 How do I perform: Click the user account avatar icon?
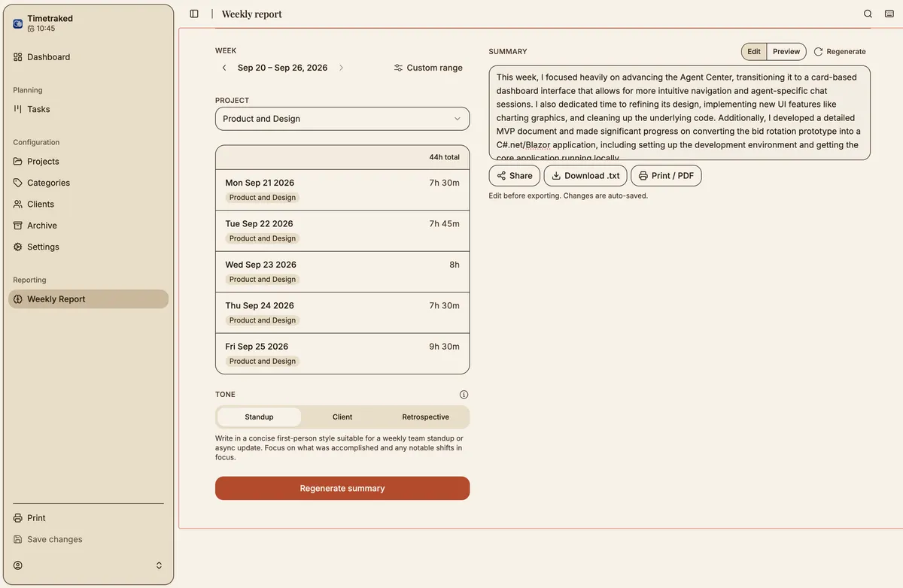point(18,565)
